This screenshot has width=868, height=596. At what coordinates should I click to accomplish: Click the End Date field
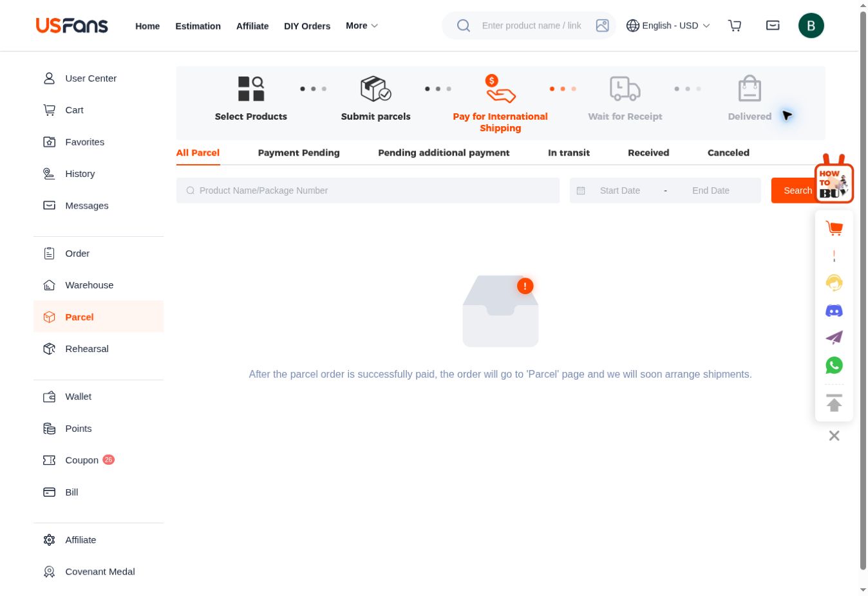point(711,191)
